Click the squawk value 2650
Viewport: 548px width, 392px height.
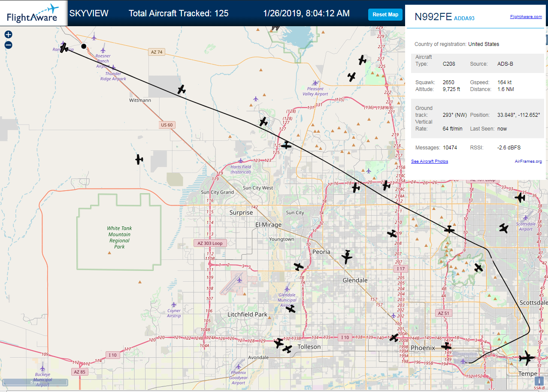coord(448,82)
